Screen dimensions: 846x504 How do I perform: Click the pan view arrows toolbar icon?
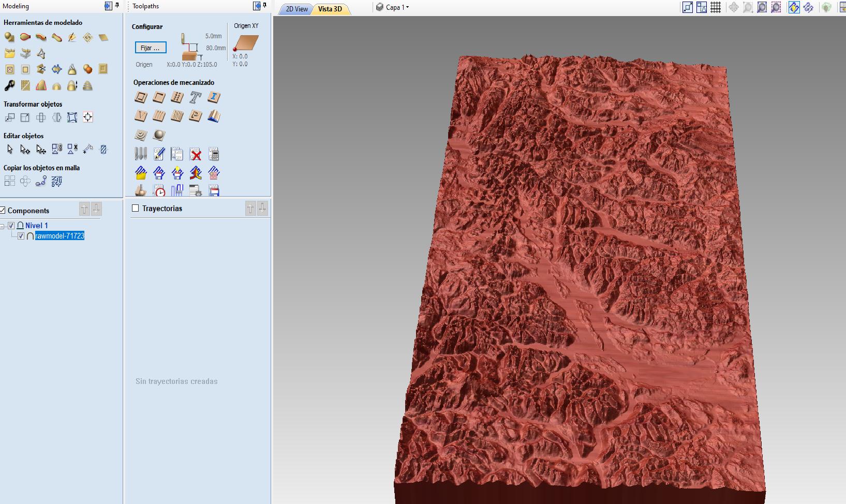(x=734, y=7)
